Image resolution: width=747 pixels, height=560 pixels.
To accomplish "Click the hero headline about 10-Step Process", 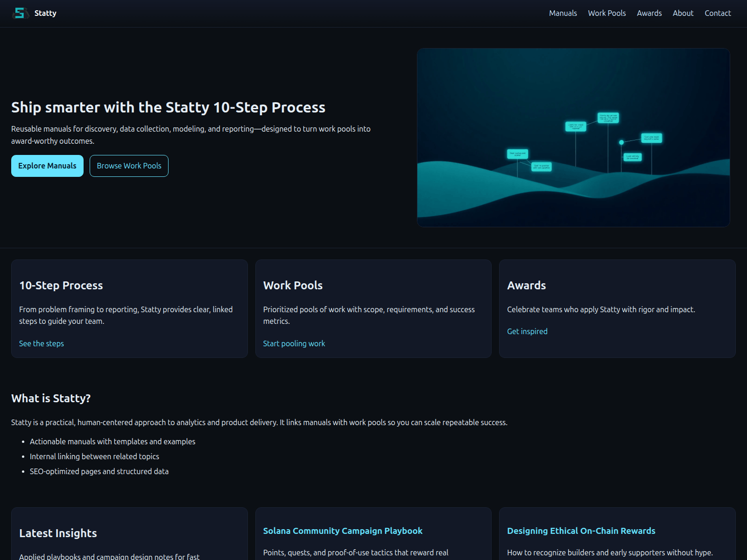I will click(168, 107).
